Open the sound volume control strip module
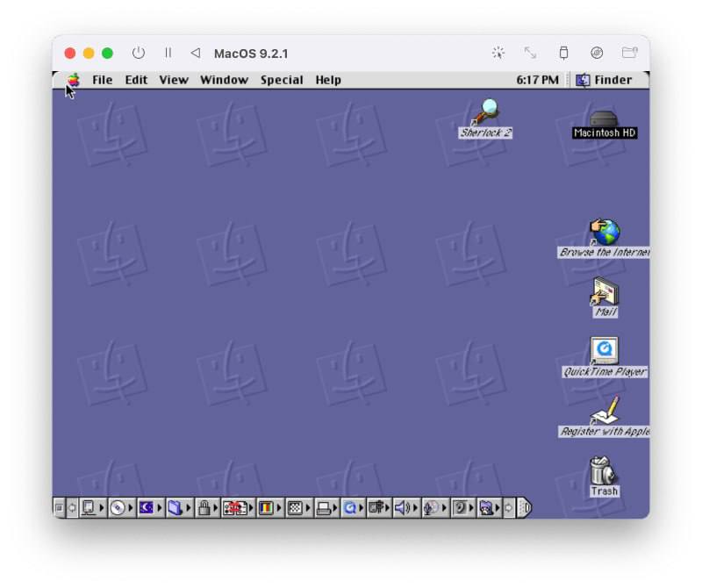The image size is (702, 588). (x=403, y=508)
